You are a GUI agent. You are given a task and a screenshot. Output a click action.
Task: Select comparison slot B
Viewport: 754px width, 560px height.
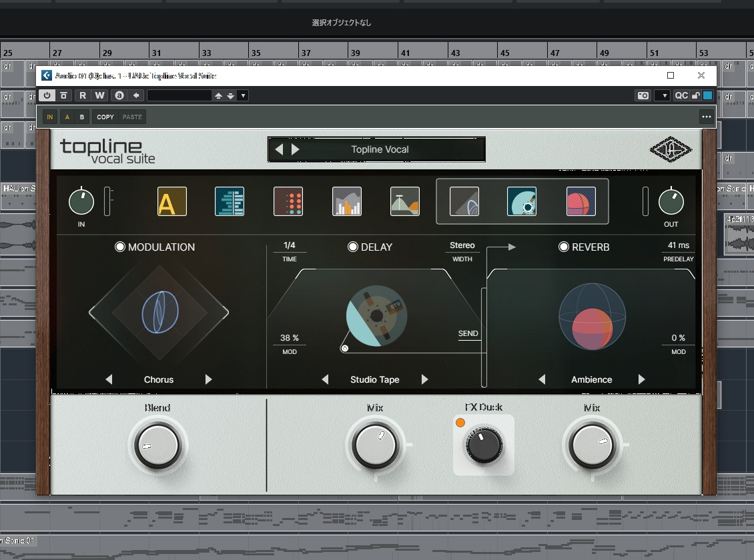(82, 117)
